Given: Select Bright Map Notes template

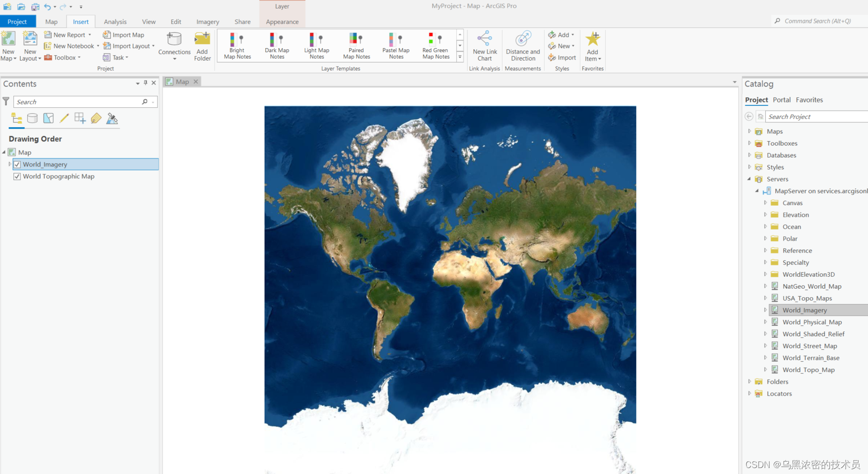Looking at the screenshot, I should pos(237,46).
